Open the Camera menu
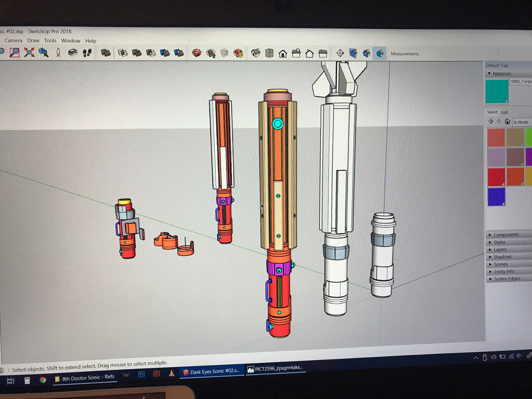 (x=13, y=40)
